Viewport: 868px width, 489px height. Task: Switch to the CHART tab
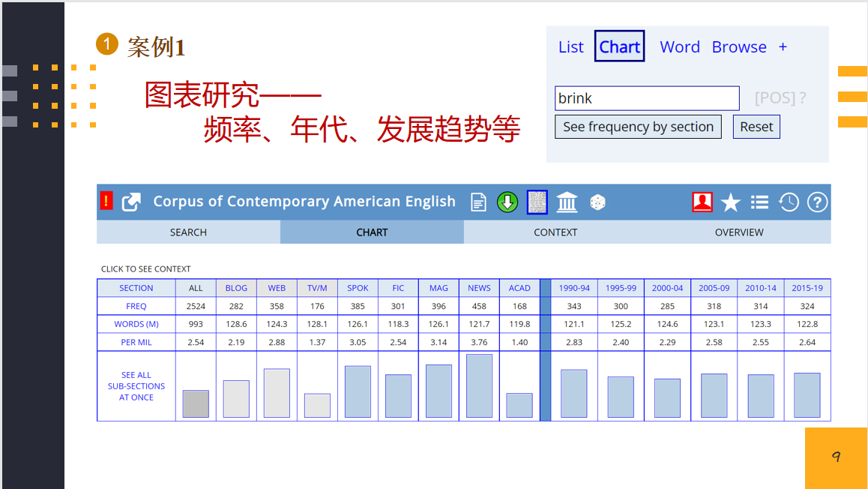372,232
